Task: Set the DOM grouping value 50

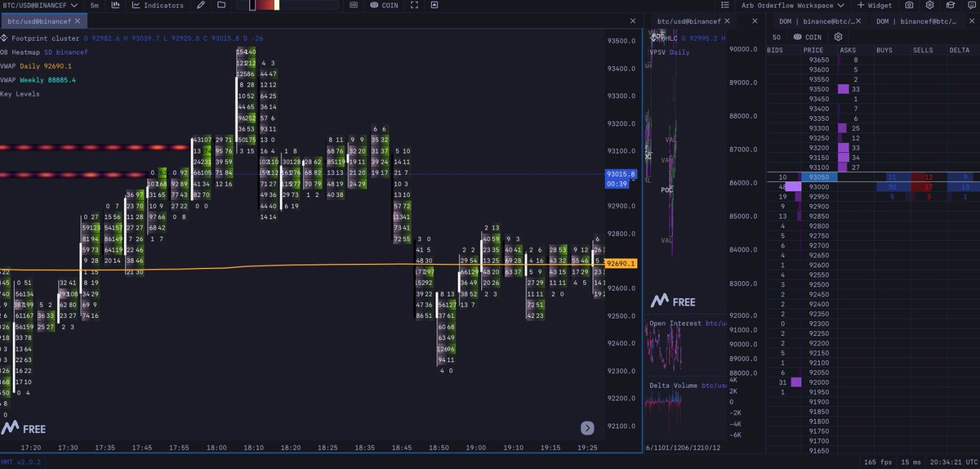Action: coord(776,37)
